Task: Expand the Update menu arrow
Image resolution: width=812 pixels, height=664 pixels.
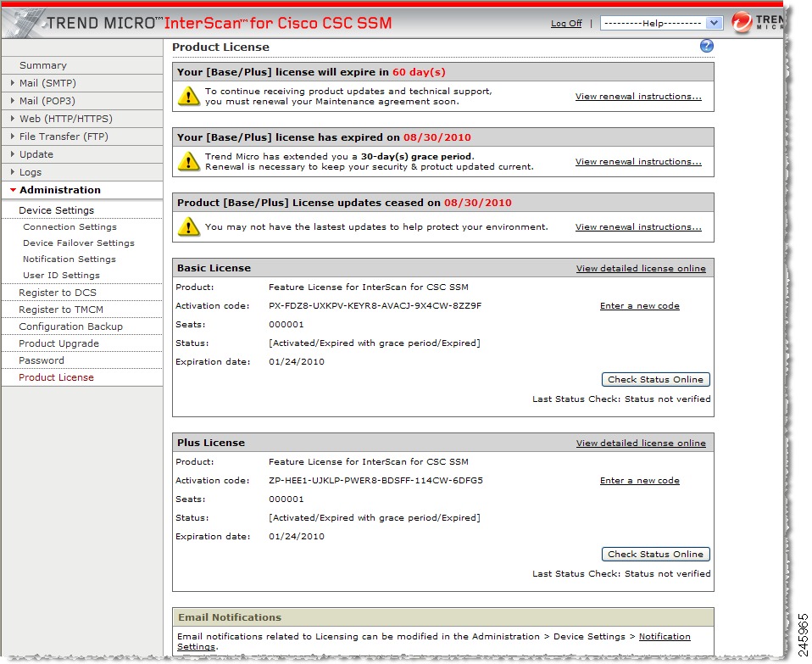Action: pyautogui.click(x=13, y=154)
